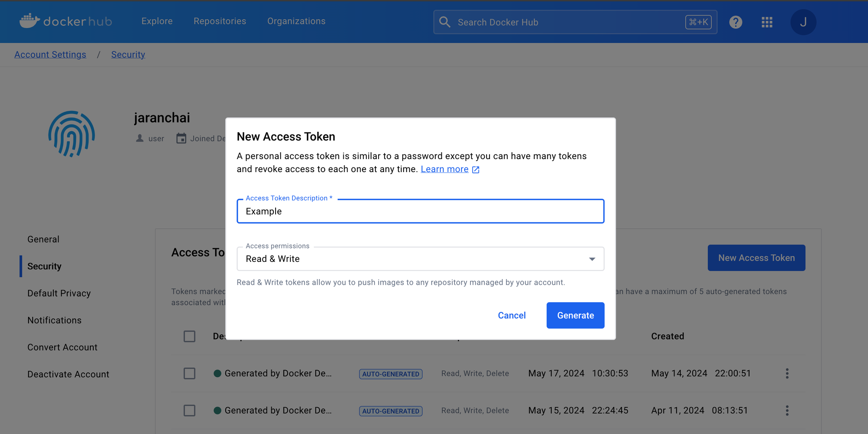Check the second Docker Desktop token row
The image size is (868, 434).
pyautogui.click(x=189, y=411)
